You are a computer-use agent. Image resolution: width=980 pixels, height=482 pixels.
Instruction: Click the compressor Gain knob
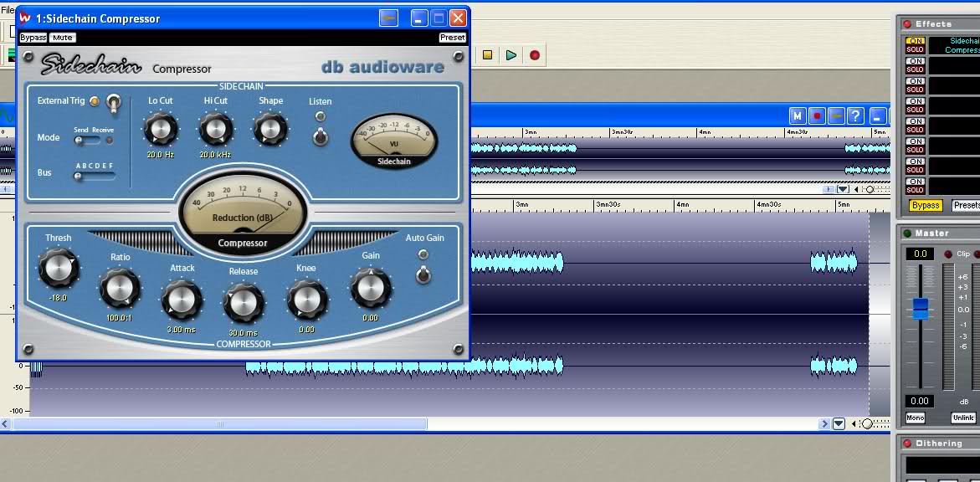pos(371,288)
